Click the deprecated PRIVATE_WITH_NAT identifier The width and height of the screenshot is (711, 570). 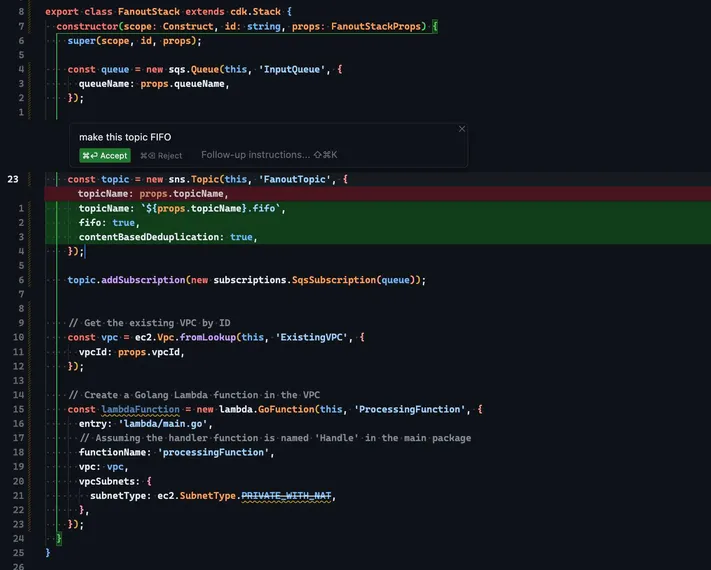(x=287, y=496)
